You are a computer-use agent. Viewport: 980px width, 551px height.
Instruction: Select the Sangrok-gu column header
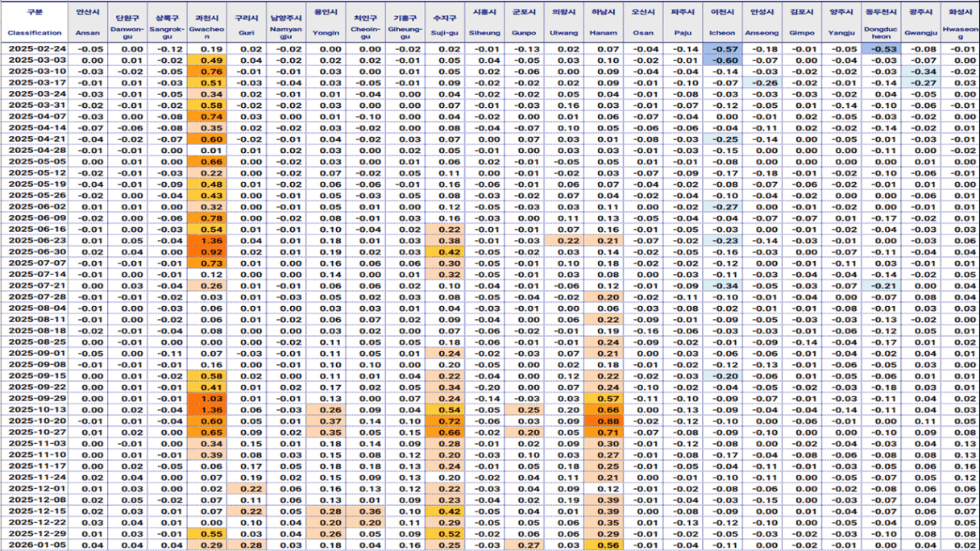166,23
